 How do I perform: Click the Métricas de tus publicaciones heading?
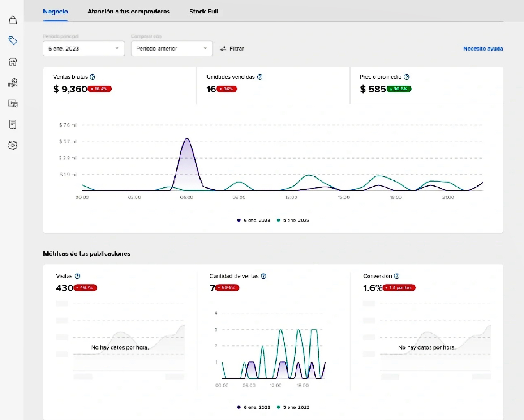point(86,253)
